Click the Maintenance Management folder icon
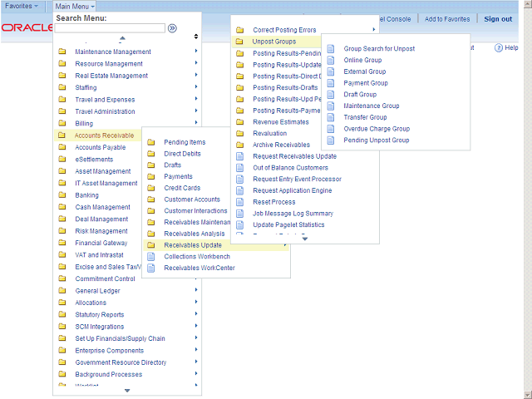This screenshot has width=532, height=399. [x=62, y=52]
